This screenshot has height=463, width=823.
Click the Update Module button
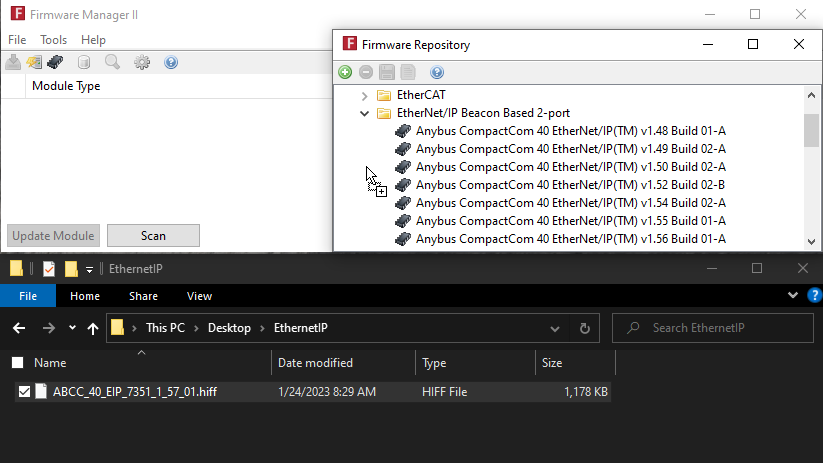pyautogui.click(x=53, y=236)
